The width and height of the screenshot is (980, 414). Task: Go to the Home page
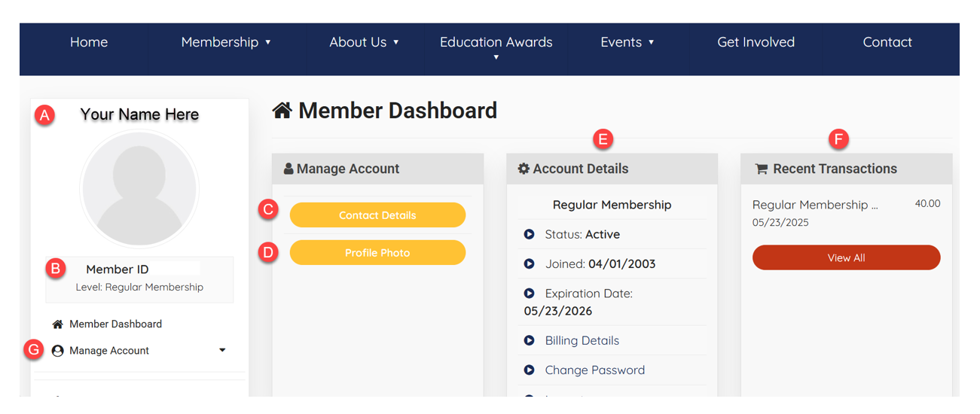click(x=89, y=42)
